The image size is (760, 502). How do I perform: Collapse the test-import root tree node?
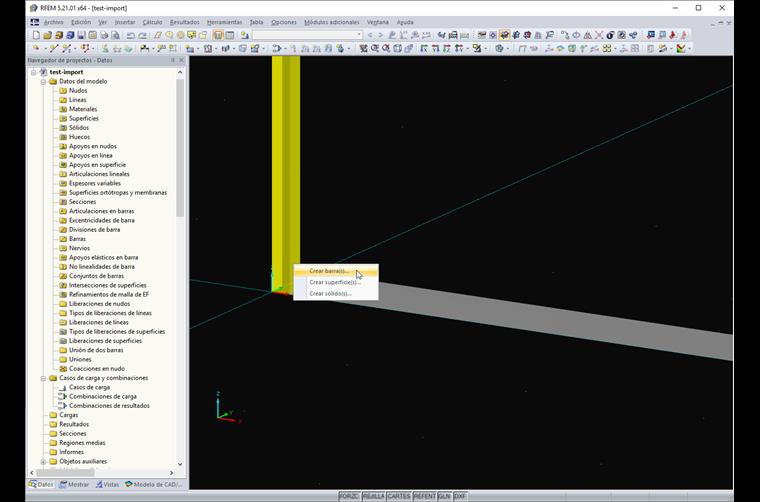pyautogui.click(x=33, y=72)
